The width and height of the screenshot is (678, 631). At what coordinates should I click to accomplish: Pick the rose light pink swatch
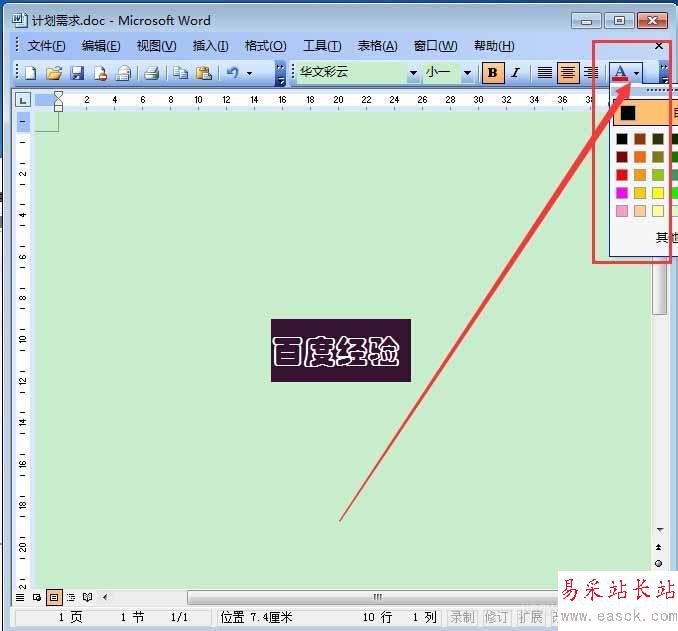(622, 211)
